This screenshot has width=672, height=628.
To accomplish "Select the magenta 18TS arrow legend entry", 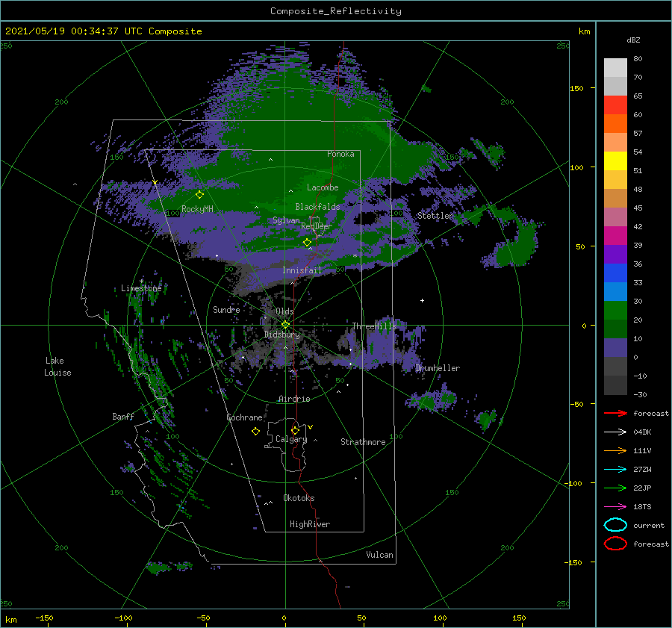I will pyautogui.click(x=615, y=507).
